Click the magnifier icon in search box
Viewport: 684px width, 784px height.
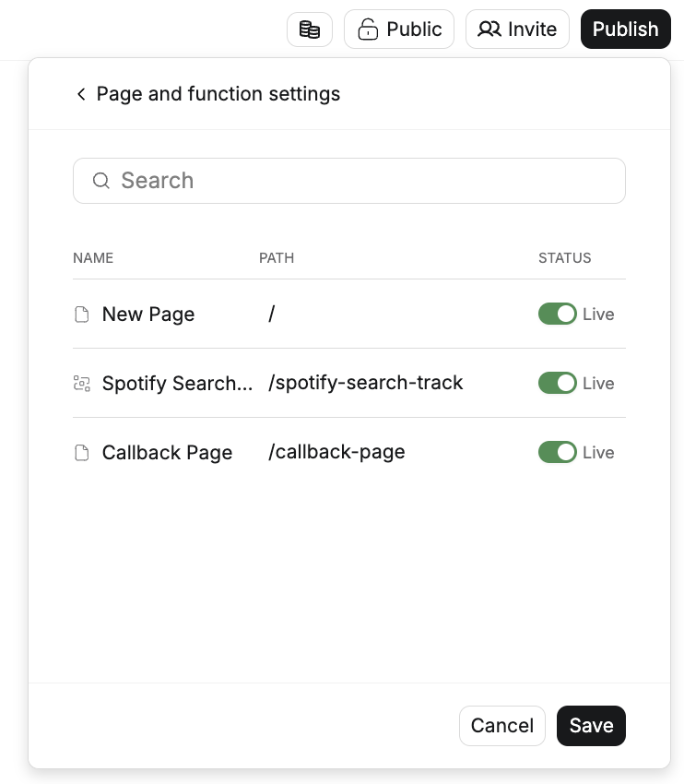pos(101,181)
